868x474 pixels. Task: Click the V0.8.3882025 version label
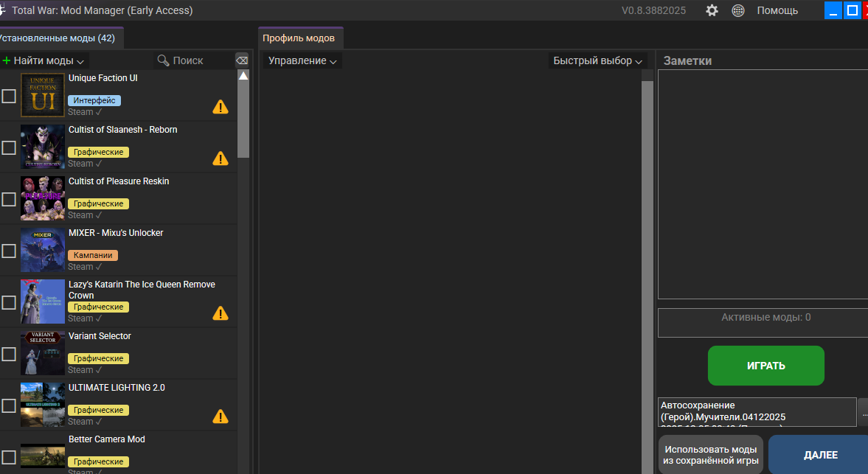654,10
